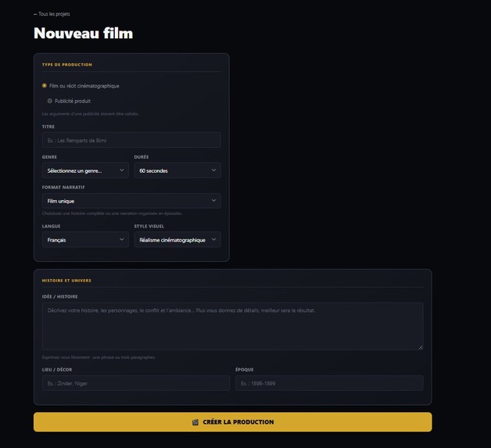
Task: Open Style visuel dropdown
Action: tap(177, 240)
